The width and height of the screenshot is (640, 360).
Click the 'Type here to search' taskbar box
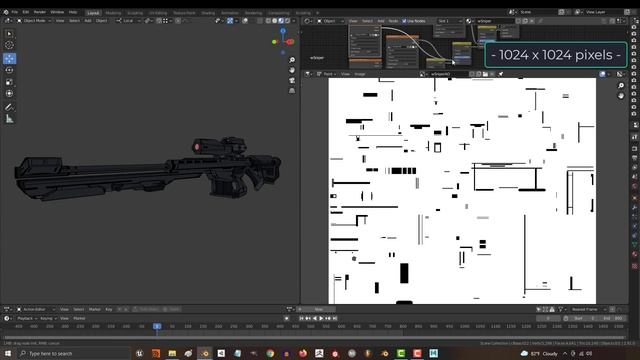[x=73, y=353]
